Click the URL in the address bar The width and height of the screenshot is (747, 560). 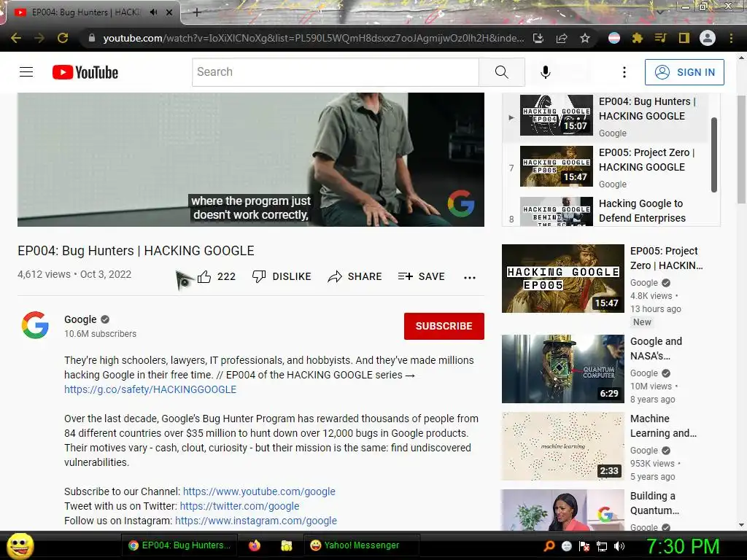pyautogui.click(x=314, y=38)
